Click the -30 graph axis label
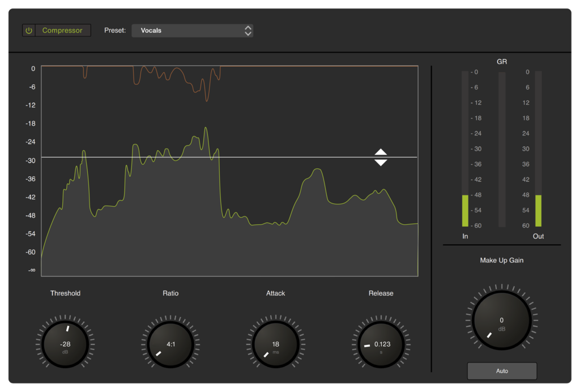This screenshot has width=580, height=392. click(x=31, y=160)
